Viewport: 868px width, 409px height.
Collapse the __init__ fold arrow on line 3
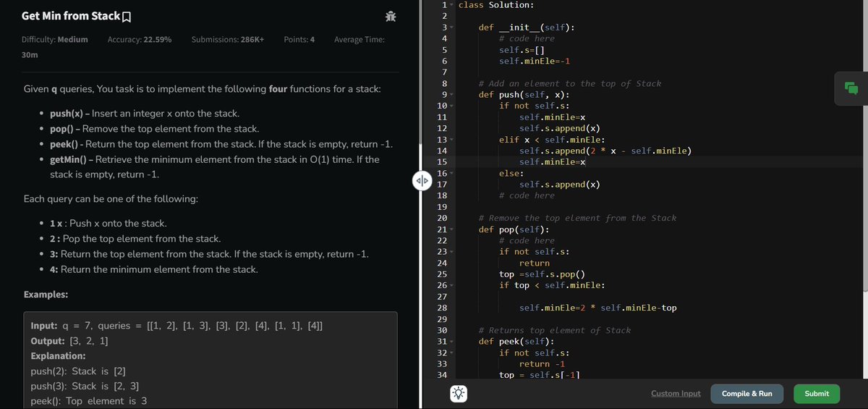(452, 28)
